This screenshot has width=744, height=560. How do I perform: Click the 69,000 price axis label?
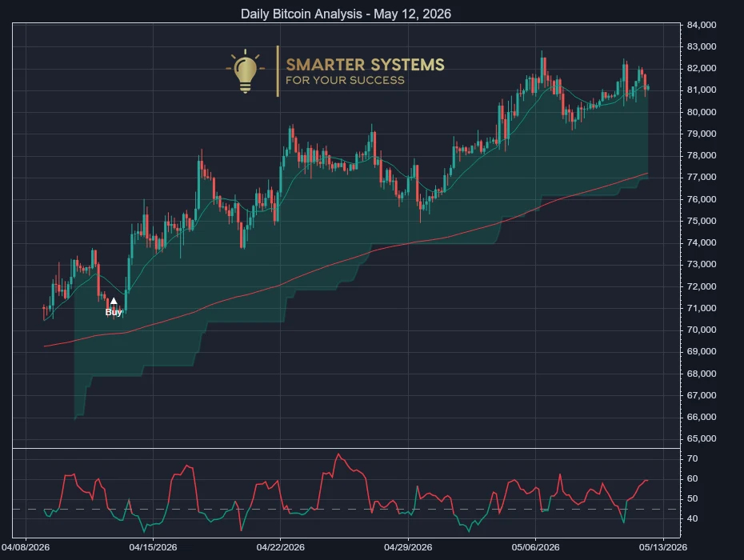point(702,352)
